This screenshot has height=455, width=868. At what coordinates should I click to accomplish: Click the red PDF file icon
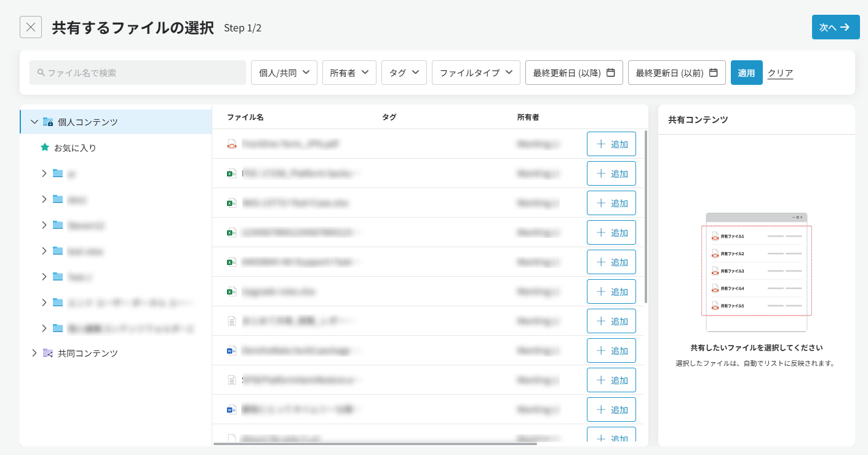(x=232, y=144)
